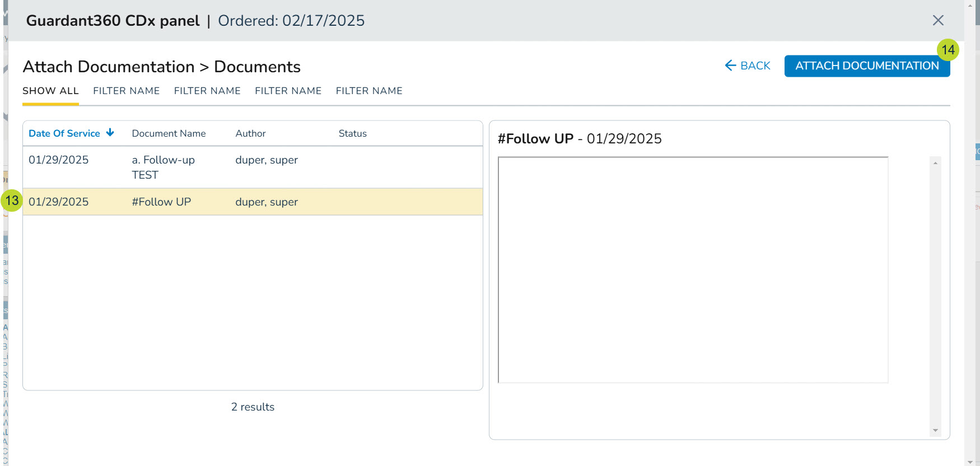
Task: Select the 'a. Follow-up TEST' document row
Action: coord(252,167)
